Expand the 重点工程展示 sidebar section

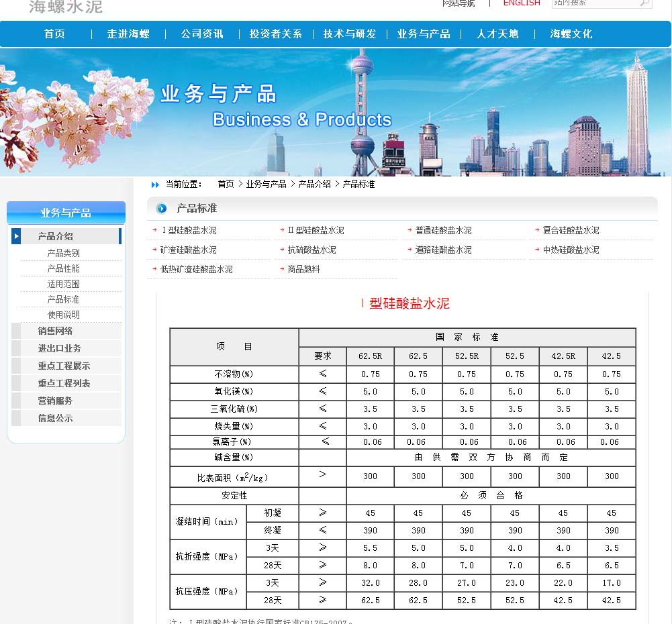point(64,366)
